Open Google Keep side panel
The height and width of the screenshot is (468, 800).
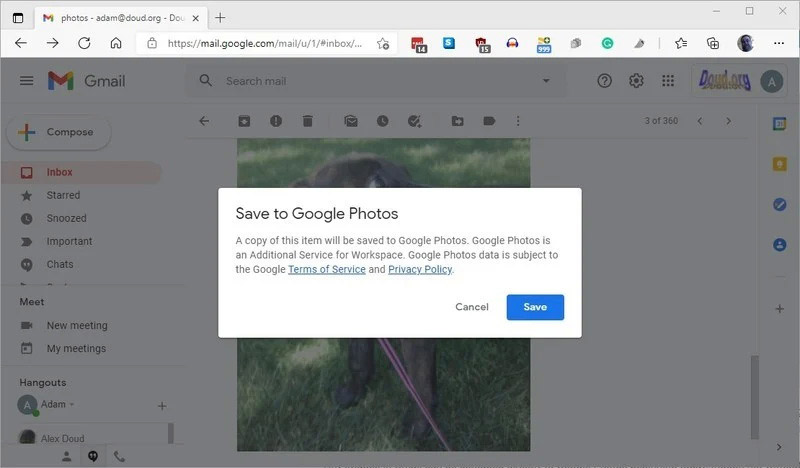[x=779, y=164]
